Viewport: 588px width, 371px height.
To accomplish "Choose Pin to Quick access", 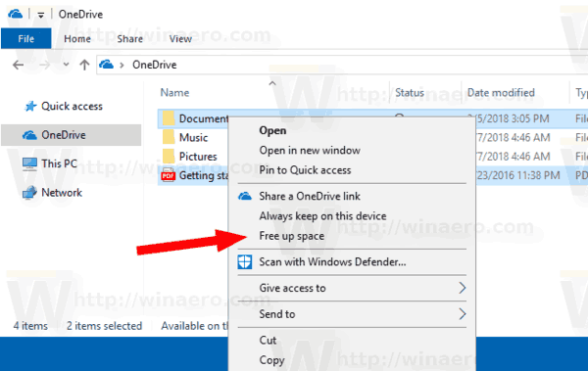I will pos(305,170).
